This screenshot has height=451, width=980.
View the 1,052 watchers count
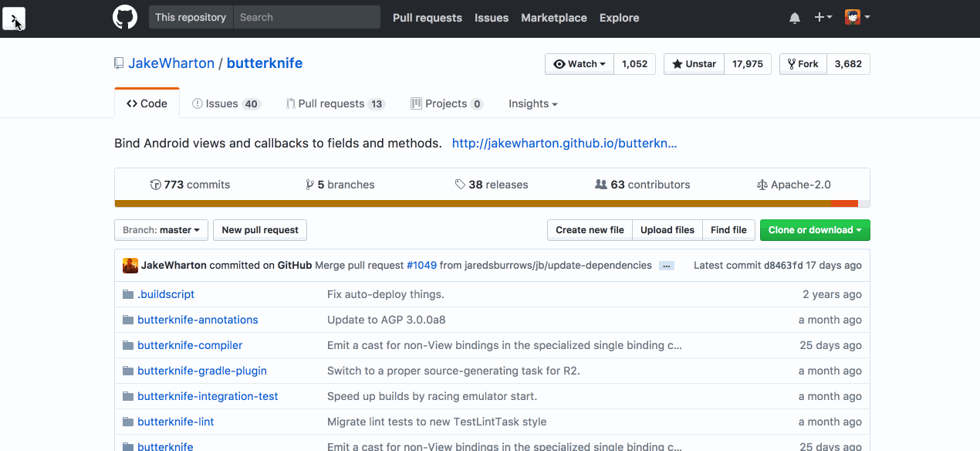(634, 64)
